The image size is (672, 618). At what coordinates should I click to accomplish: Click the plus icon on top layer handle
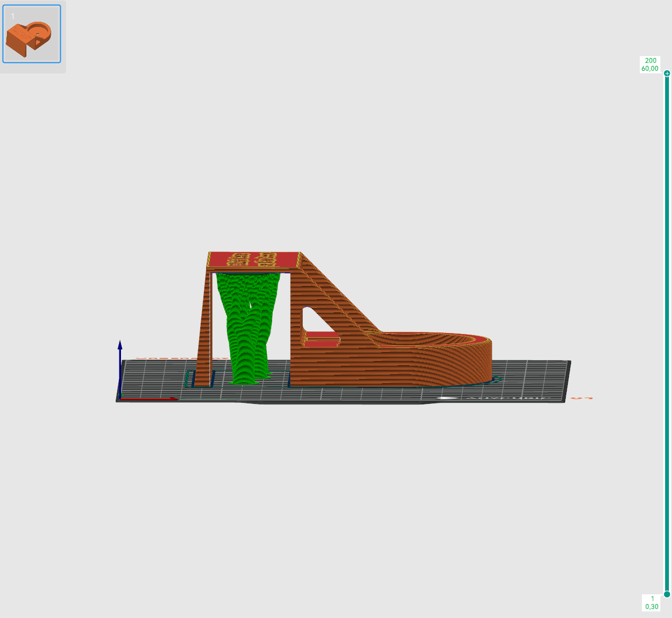tap(667, 73)
